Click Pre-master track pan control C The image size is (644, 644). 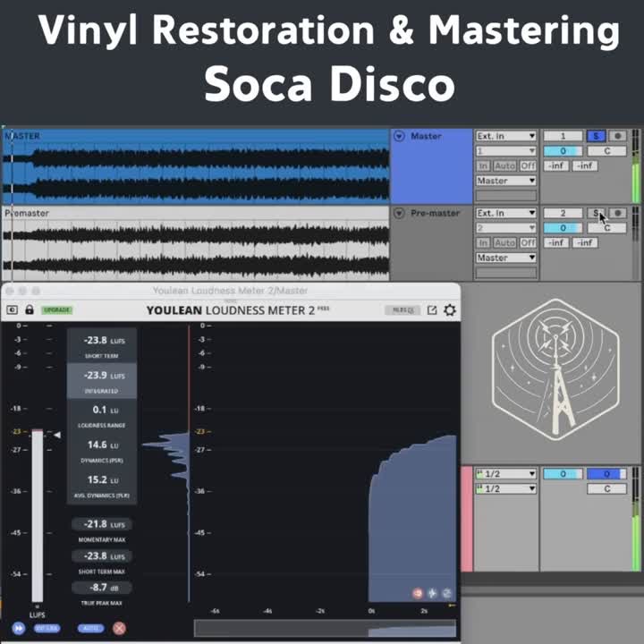(x=607, y=227)
